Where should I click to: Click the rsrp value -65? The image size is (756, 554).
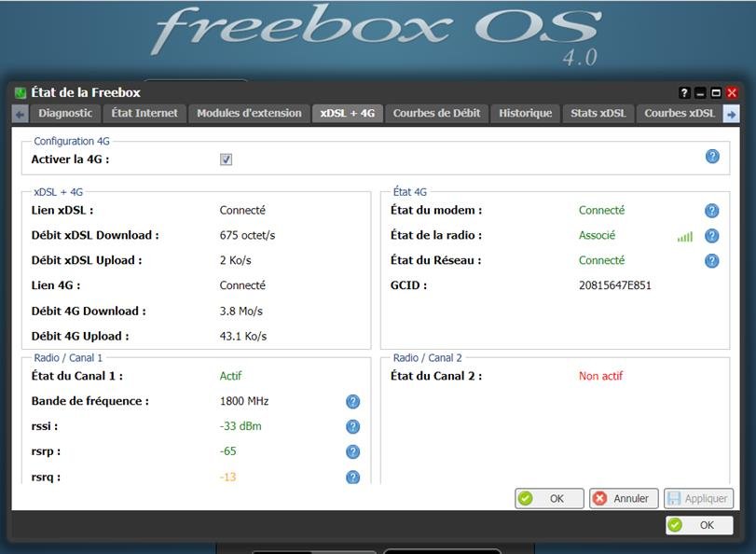point(227,451)
